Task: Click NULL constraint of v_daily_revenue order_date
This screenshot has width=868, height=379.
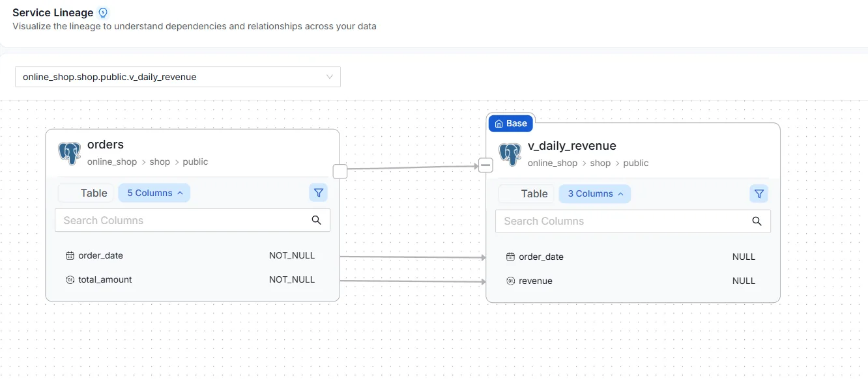Action: tap(744, 257)
